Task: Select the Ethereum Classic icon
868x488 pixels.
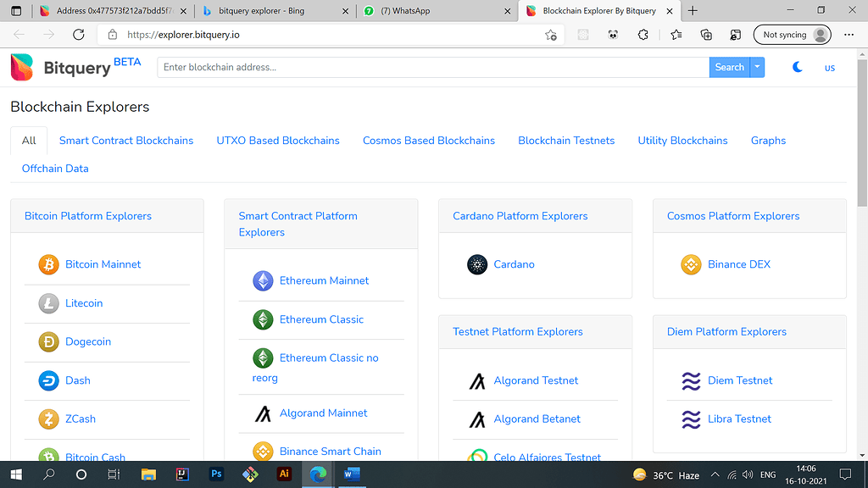Action: (x=263, y=319)
